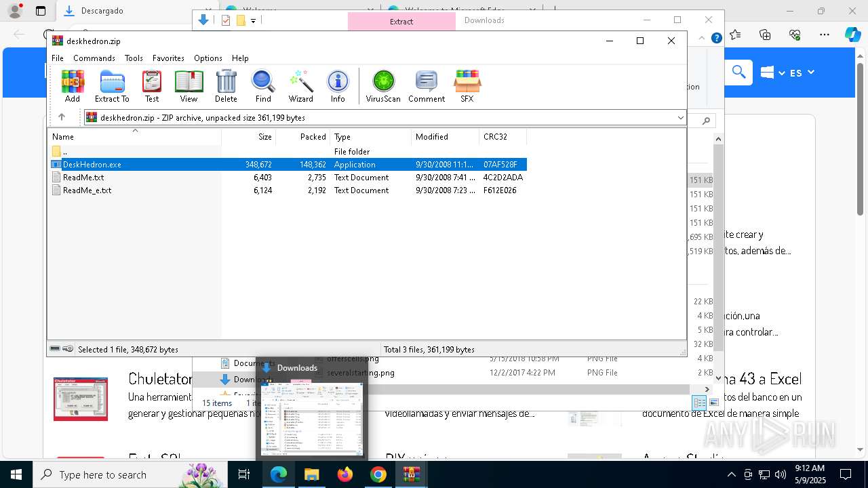Click Explorer properties quick access icon
This screenshot has height=488, width=868.
point(226,20)
